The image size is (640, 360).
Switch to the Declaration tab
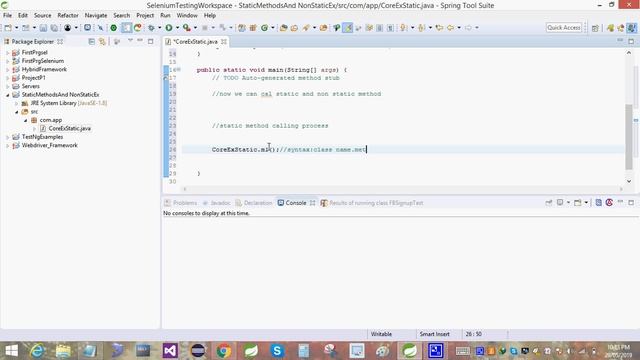[x=253, y=203]
